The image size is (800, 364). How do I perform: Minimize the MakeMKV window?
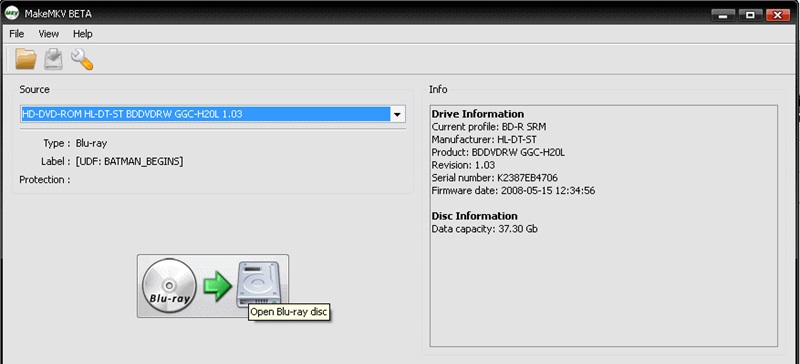(x=724, y=15)
